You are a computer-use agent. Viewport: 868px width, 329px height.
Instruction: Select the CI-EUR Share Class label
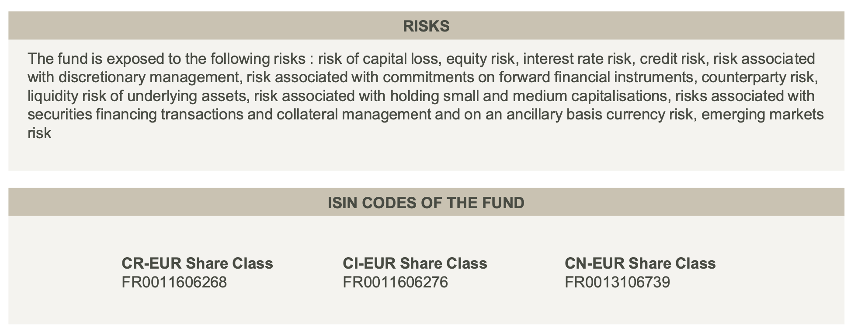tap(415, 263)
